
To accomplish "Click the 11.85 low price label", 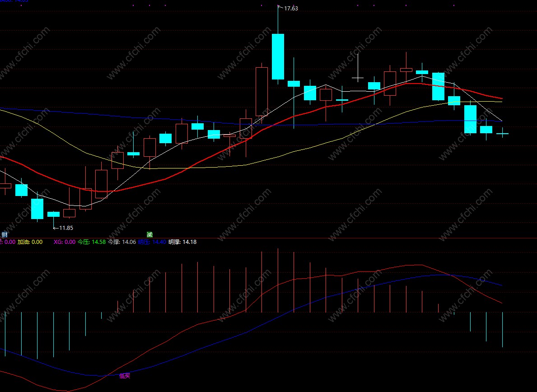I will point(66,228).
